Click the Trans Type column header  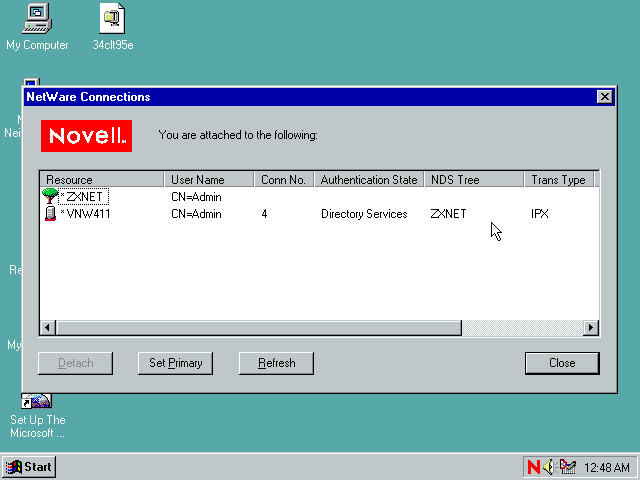(559, 180)
